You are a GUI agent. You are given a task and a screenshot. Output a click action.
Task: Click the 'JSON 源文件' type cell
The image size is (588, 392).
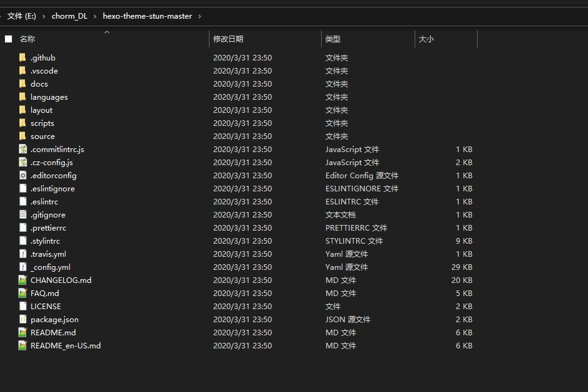tap(348, 320)
